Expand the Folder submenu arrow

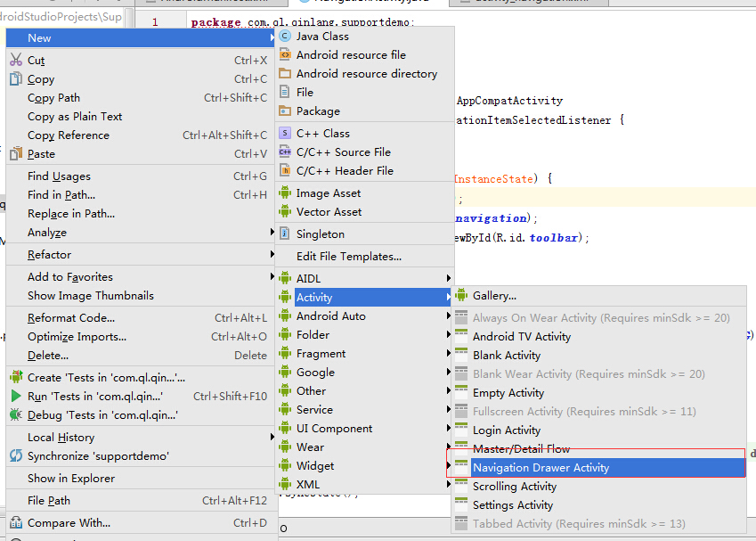(449, 334)
